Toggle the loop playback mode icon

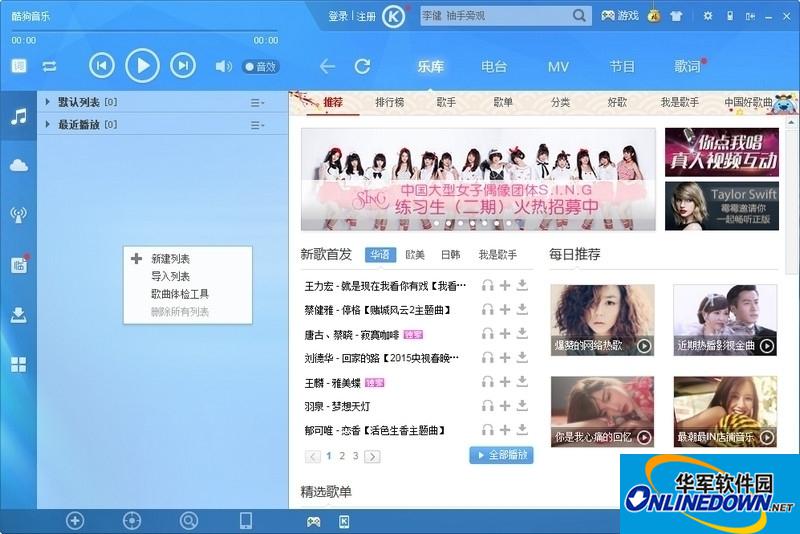pyautogui.click(x=49, y=67)
